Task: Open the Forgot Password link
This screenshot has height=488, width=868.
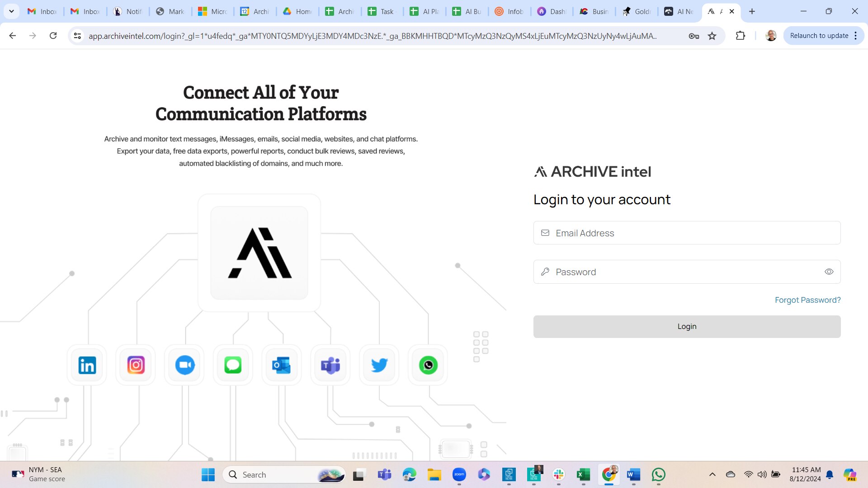Action: pyautogui.click(x=807, y=300)
